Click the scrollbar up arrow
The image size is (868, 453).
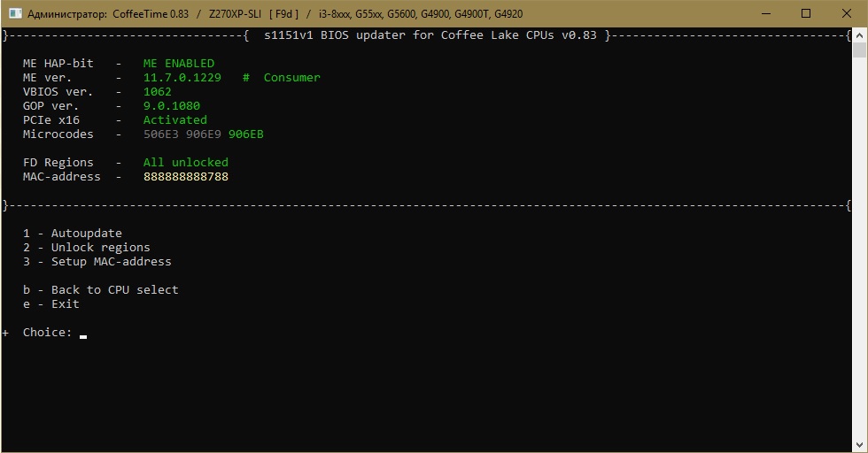[859, 35]
